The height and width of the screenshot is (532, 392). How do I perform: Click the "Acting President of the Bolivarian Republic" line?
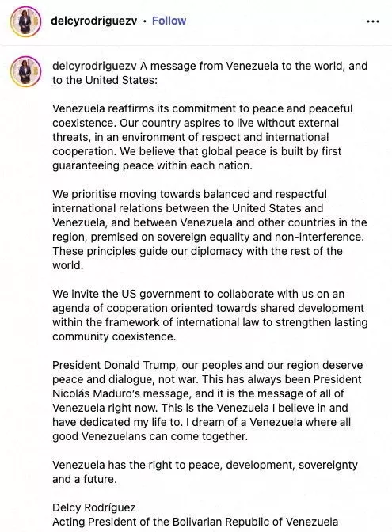pos(195,522)
